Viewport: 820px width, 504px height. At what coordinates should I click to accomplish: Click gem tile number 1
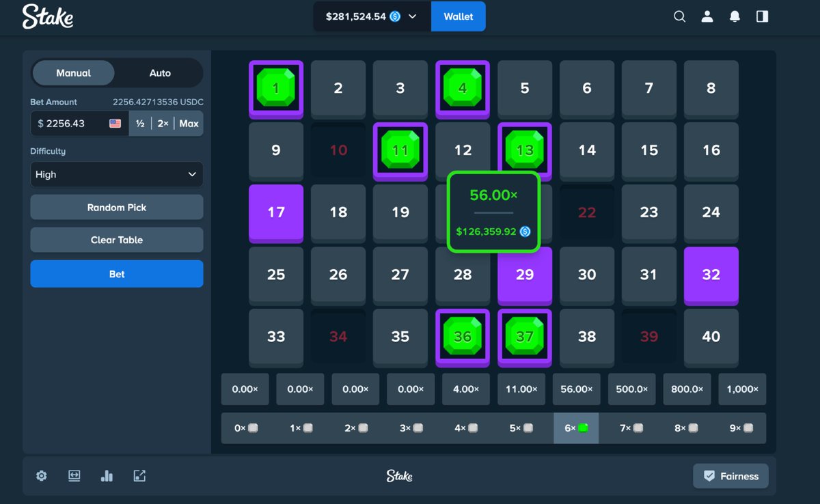tap(276, 89)
